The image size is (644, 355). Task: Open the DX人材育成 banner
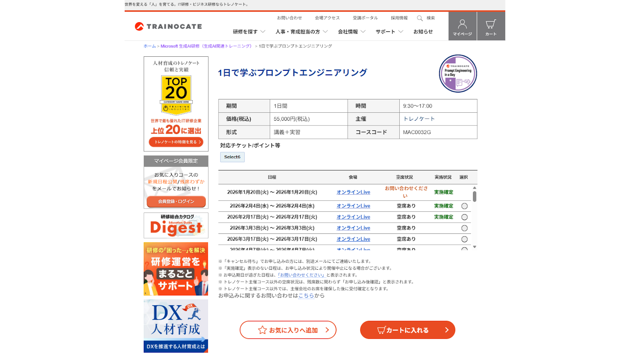coord(176,326)
